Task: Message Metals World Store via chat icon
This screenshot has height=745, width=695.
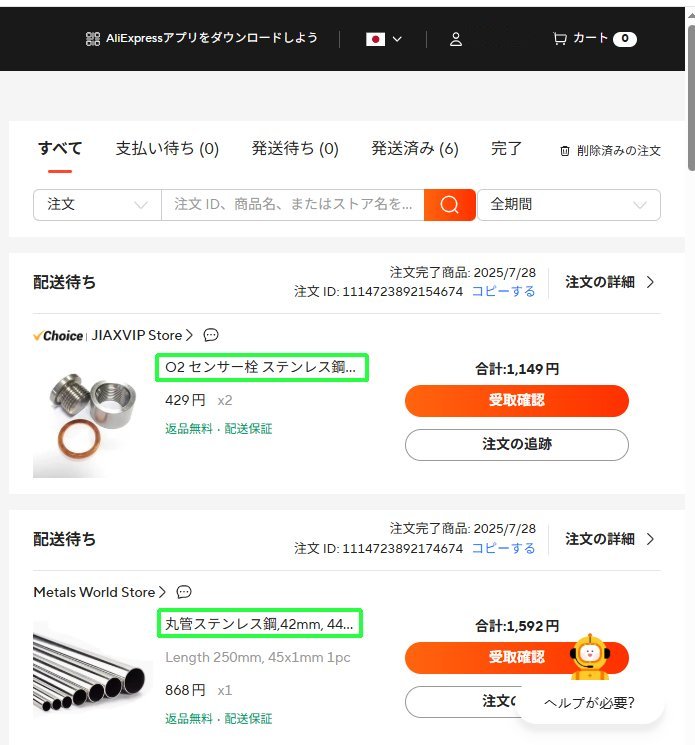Action: (x=184, y=592)
